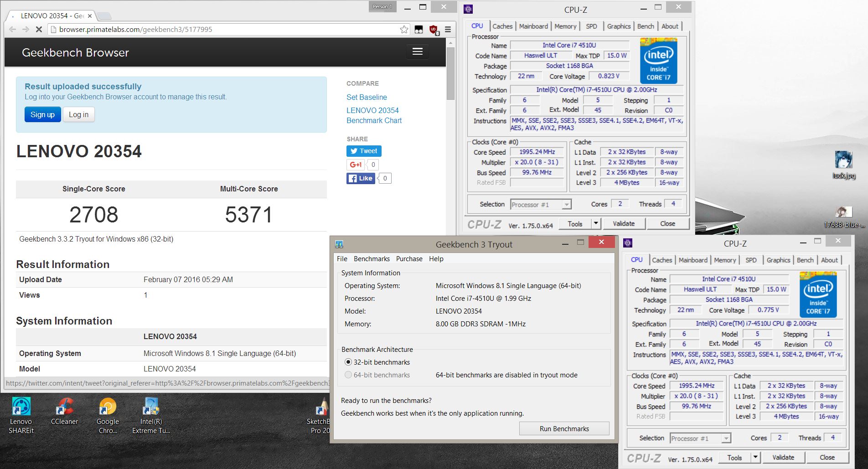The image size is (868, 469).
Task: Click lower CPU-Z window title icon
Action: pos(628,243)
